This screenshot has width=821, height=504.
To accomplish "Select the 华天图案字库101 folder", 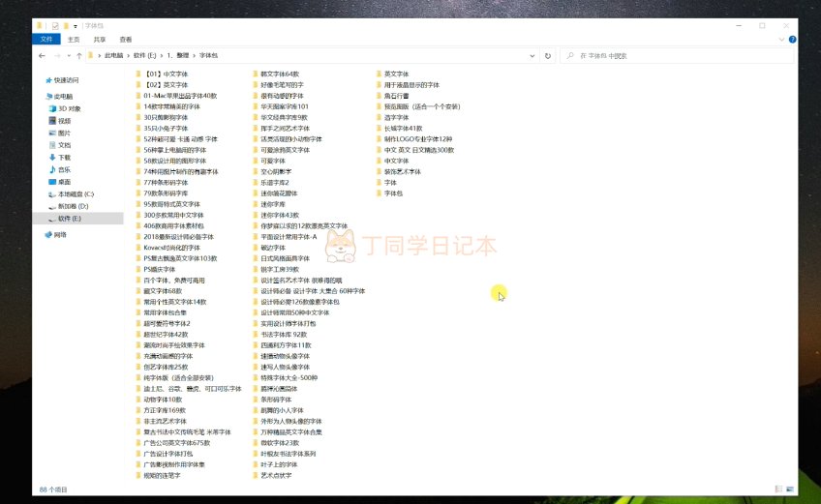I will [281, 106].
